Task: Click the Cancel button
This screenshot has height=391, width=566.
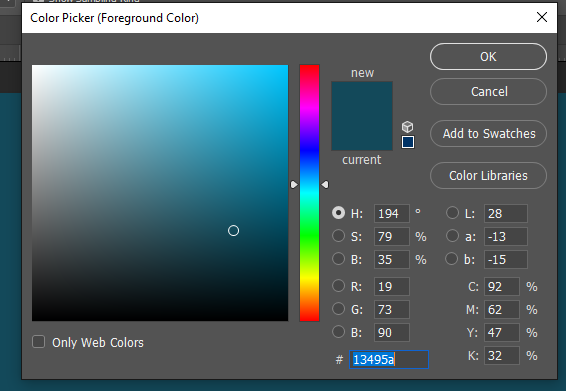Action: tap(488, 92)
